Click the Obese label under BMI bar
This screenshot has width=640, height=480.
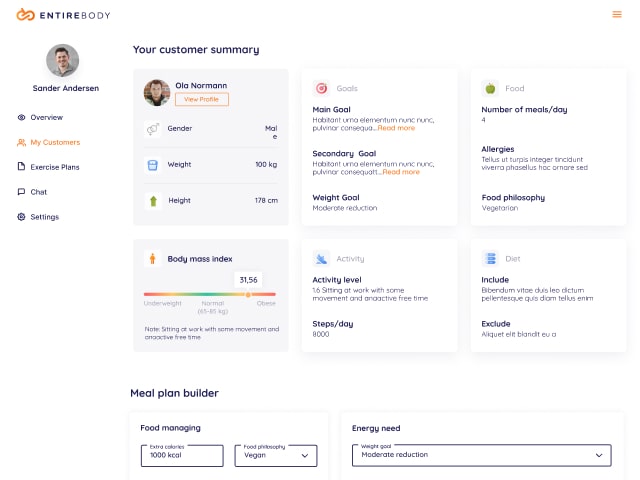(266, 303)
